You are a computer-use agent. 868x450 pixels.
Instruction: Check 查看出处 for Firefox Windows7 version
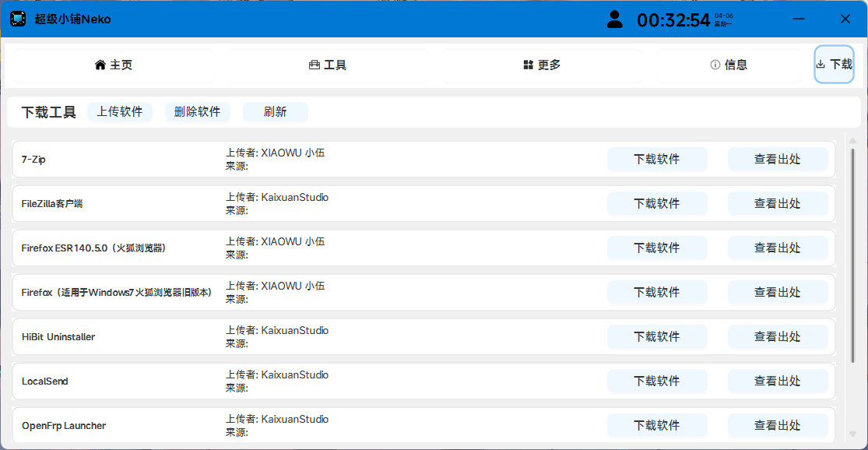click(x=777, y=293)
